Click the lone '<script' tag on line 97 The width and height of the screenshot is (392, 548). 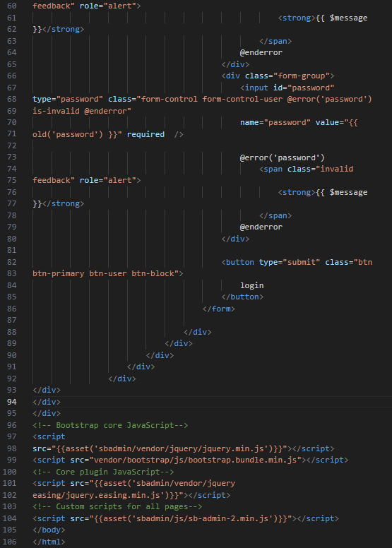pyautogui.click(x=49, y=436)
